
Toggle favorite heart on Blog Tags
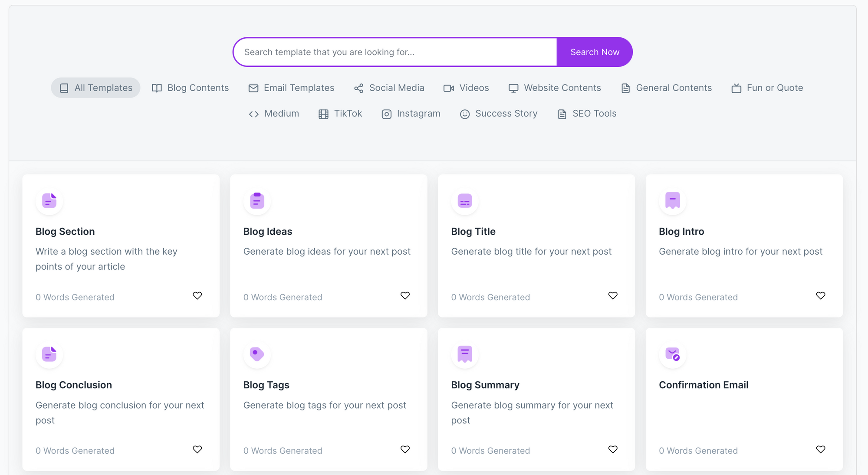point(405,449)
